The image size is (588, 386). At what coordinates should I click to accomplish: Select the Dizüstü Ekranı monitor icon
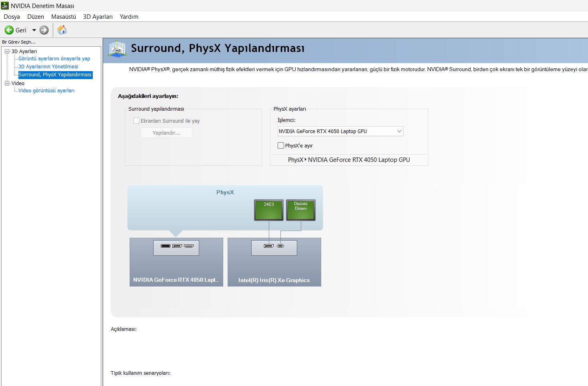click(x=301, y=210)
